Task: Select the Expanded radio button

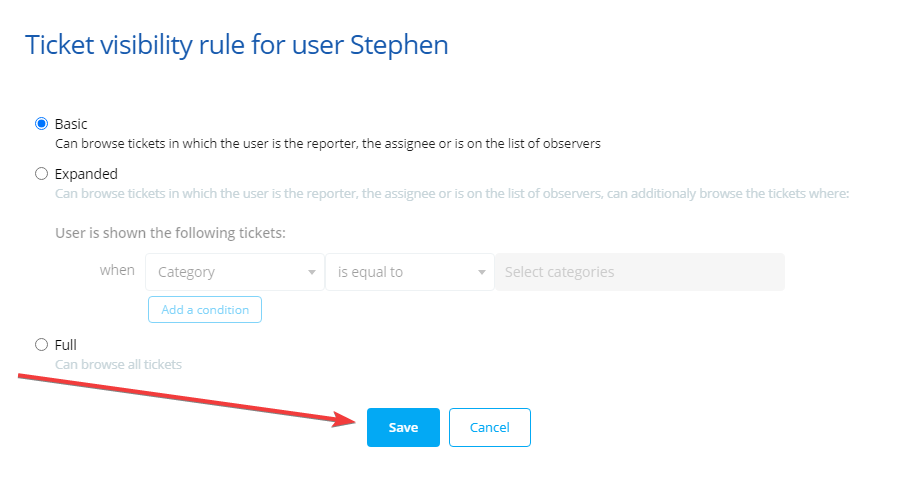Action: coord(41,174)
